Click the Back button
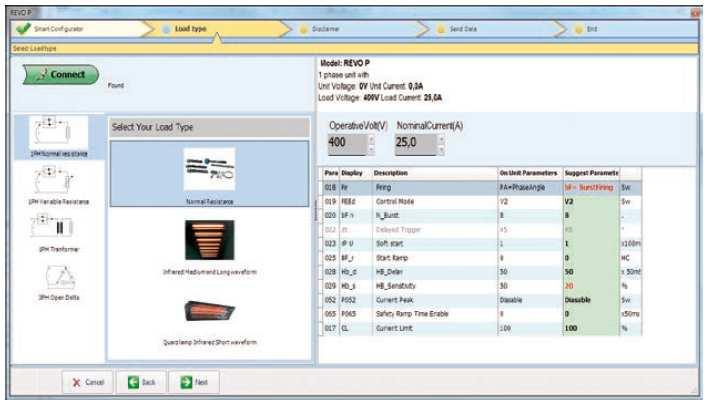Screen dimensions: 708x405 (x=141, y=382)
